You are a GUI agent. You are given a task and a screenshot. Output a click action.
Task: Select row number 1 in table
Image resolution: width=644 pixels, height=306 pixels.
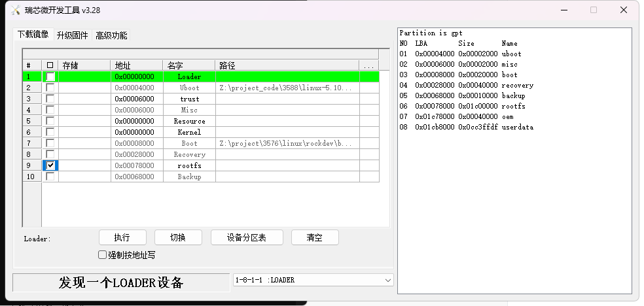[x=31, y=76]
